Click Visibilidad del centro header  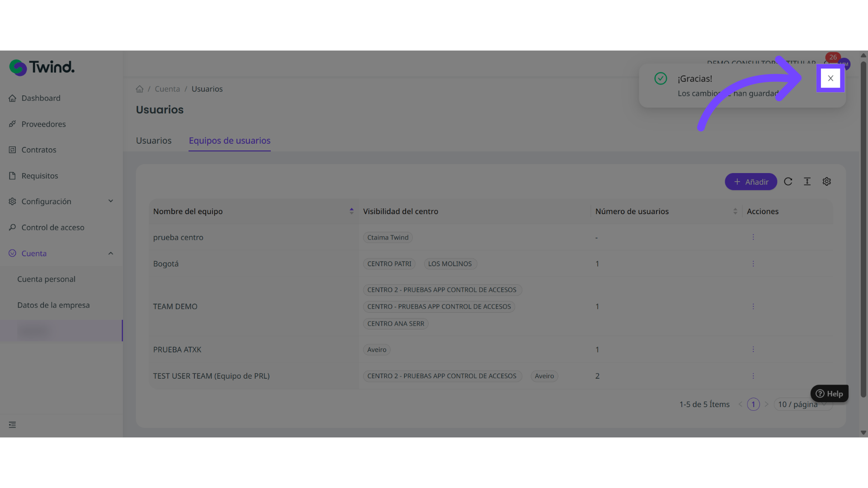pos(401,211)
